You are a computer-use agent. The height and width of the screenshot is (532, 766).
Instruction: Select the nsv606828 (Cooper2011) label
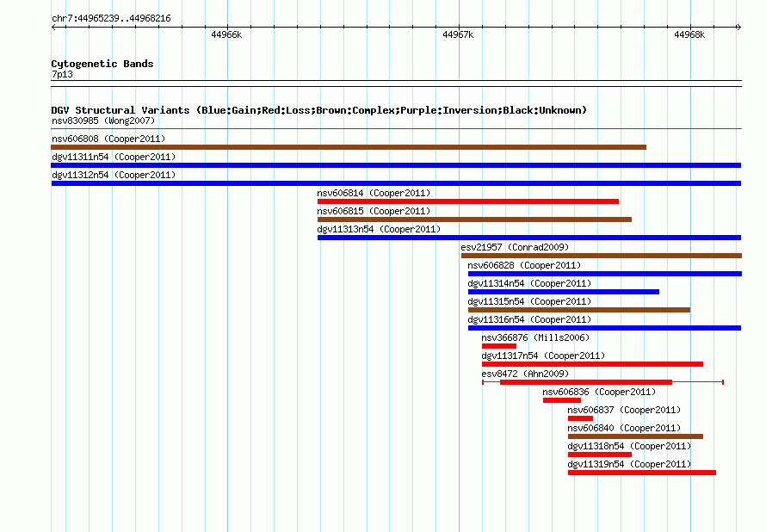(x=524, y=265)
